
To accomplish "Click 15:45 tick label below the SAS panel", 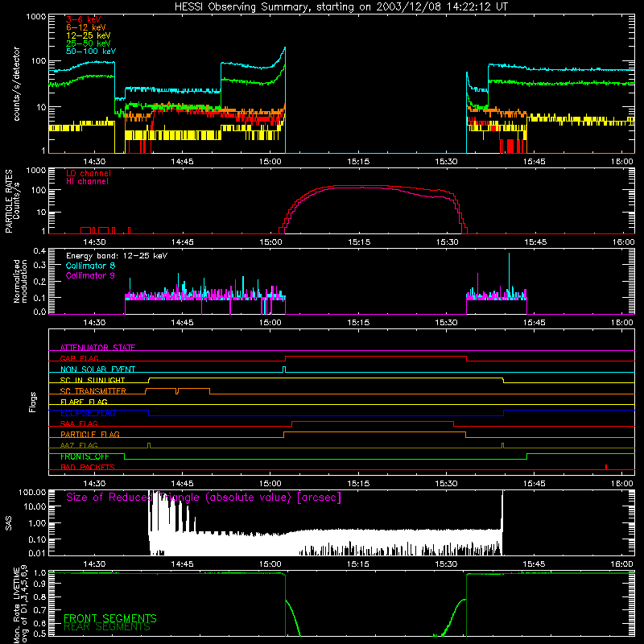I will coord(535,564).
